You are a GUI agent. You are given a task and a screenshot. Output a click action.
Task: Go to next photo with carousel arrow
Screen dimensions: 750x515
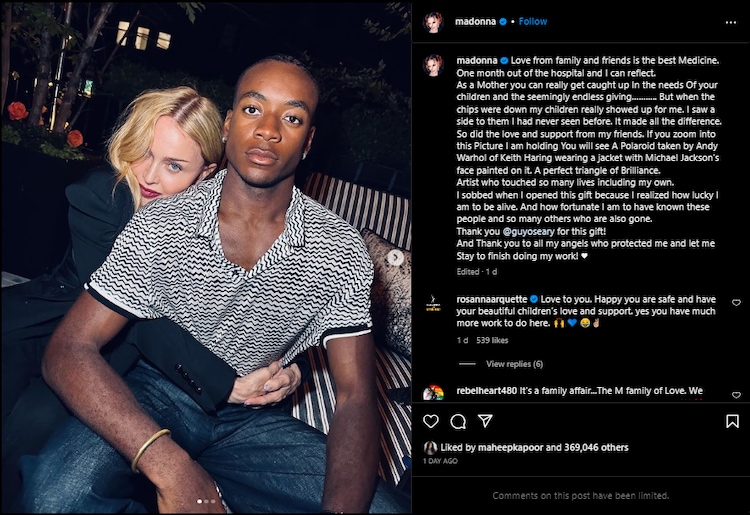point(395,258)
